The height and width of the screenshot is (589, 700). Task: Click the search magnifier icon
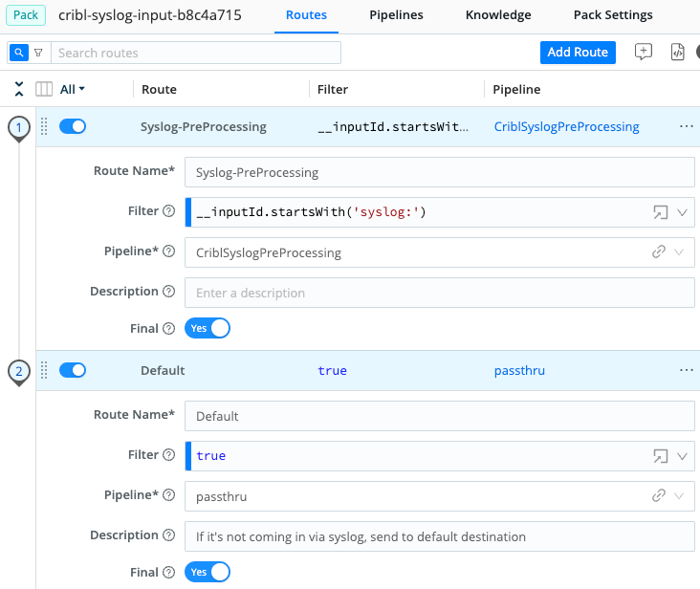[18, 53]
